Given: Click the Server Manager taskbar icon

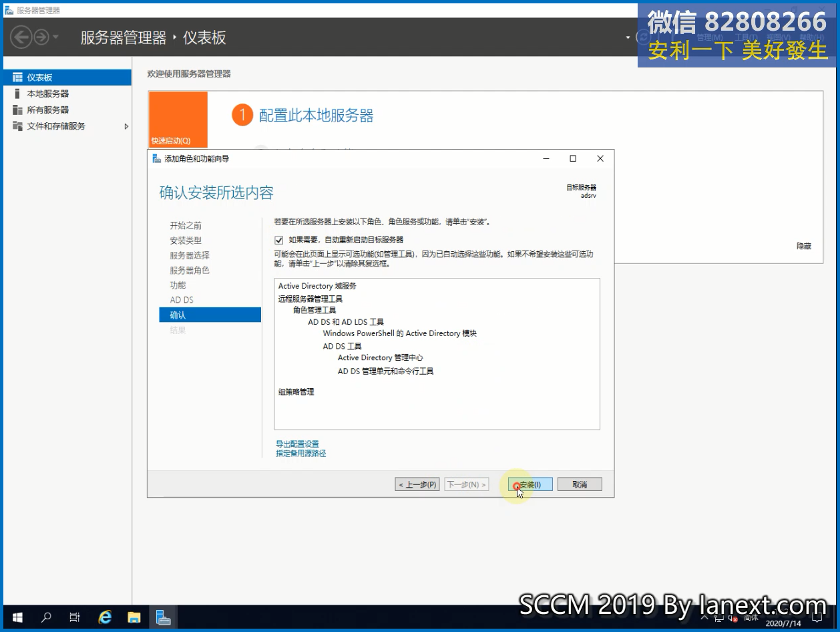Looking at the screenshot, I should 163,617.
